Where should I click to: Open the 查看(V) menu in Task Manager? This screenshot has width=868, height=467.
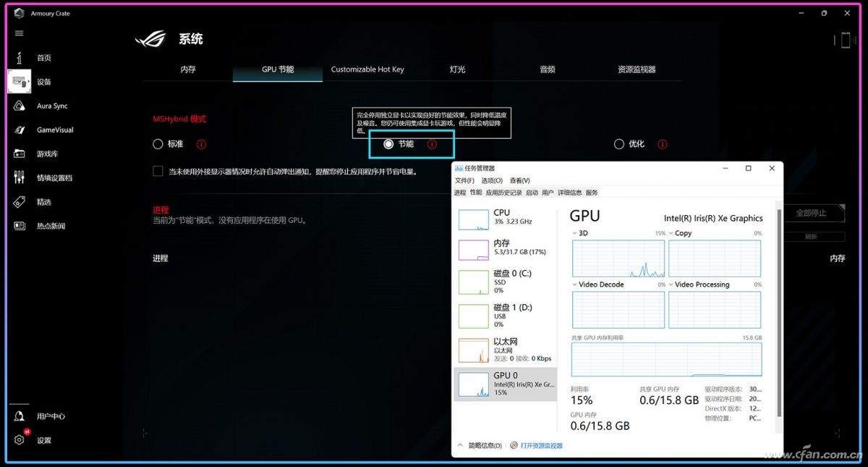click(519, 180)
